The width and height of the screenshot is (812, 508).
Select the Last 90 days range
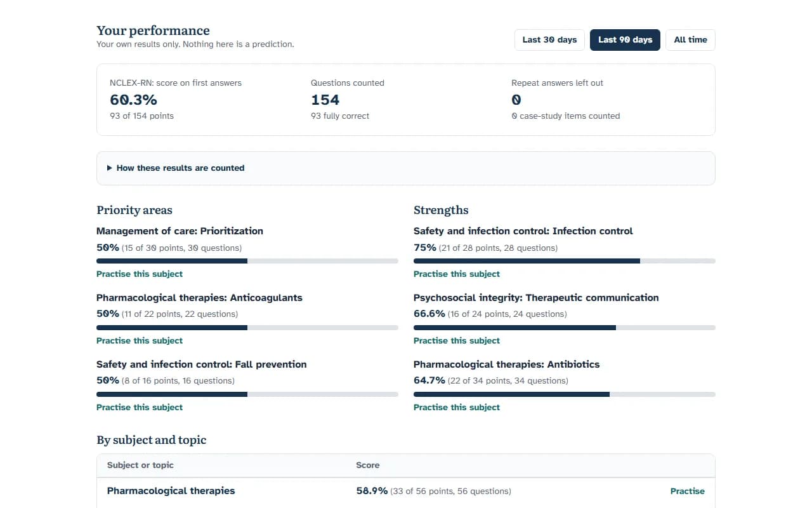click(x=625, y=40)
